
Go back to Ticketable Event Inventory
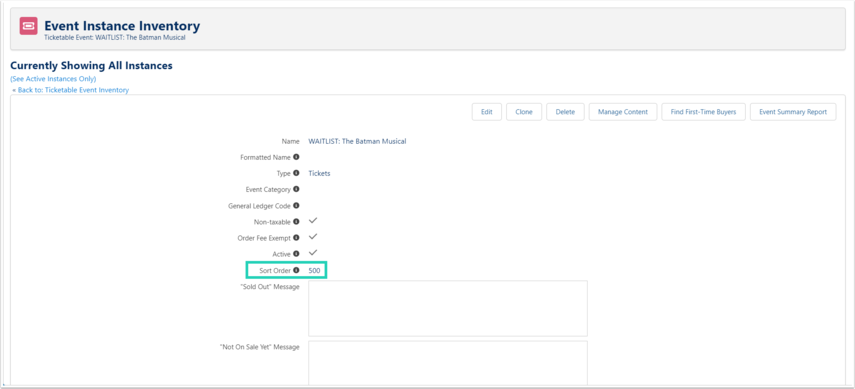coord(73,90)
